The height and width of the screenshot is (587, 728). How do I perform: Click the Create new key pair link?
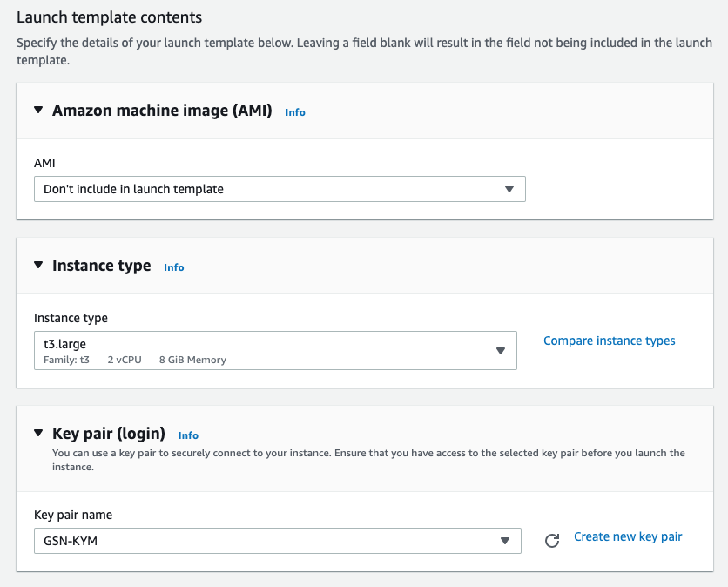pos(628,536)
